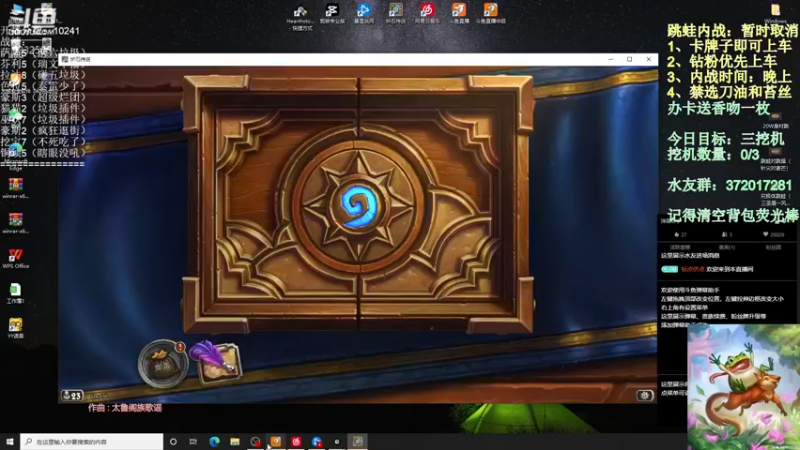Open the first orange Douyu live desktop icon
The width and height of the screenshot is (800, 450).
(x=459, y=13)
